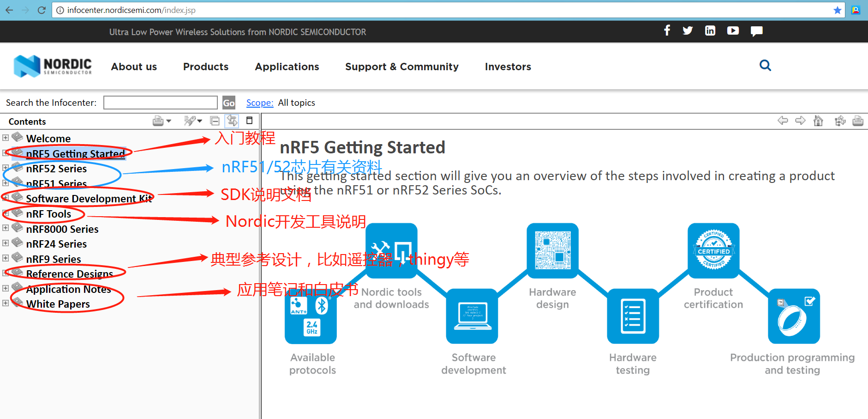Open Software Development Kit topic
This screenshot has width=868, height=419.
click(x=90, y=199)
